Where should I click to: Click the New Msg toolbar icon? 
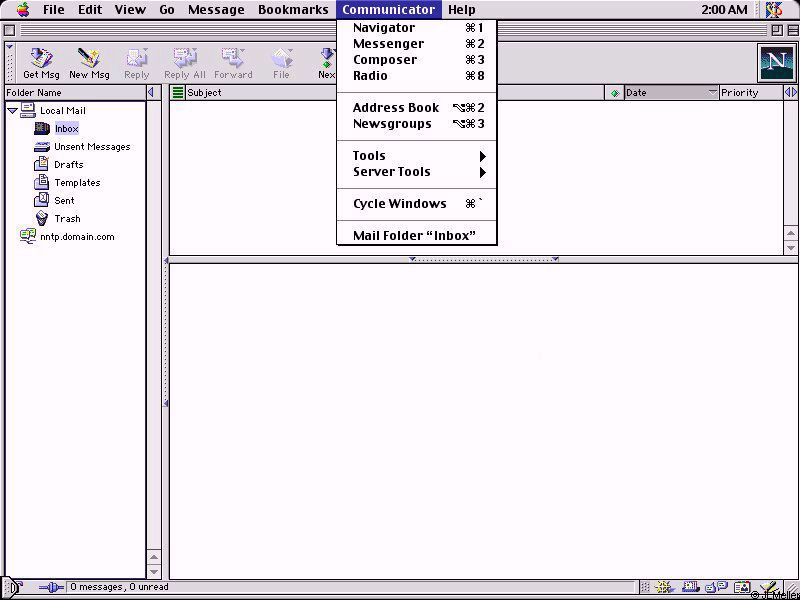89,62
